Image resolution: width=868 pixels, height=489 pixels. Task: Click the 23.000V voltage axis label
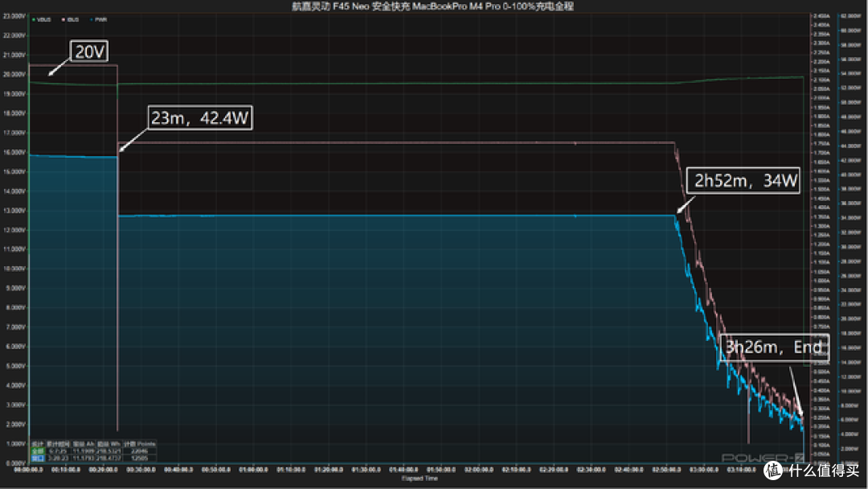tap(14, 16)
